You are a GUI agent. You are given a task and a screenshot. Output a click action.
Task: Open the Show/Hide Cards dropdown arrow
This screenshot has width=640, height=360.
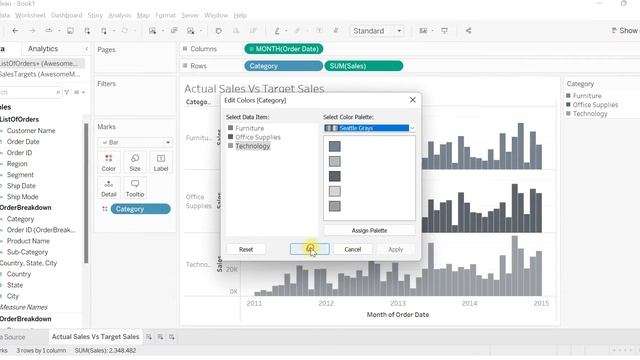[433, 31]
